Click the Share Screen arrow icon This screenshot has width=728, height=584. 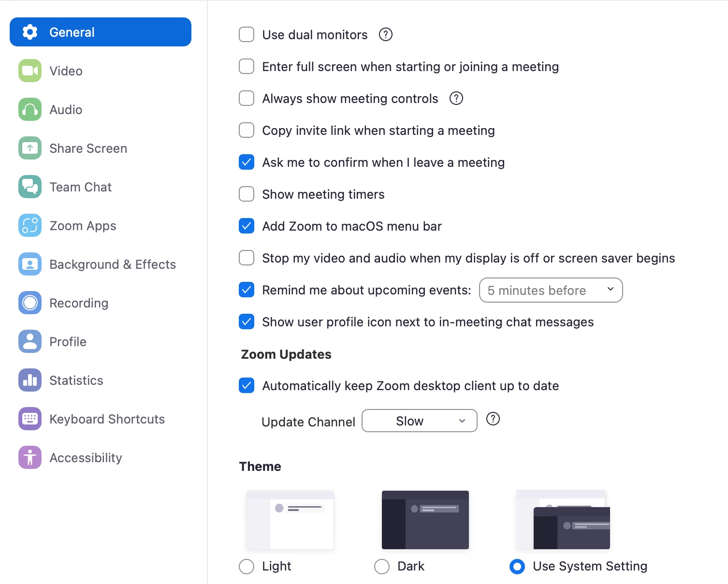click(x=30, y=148)
